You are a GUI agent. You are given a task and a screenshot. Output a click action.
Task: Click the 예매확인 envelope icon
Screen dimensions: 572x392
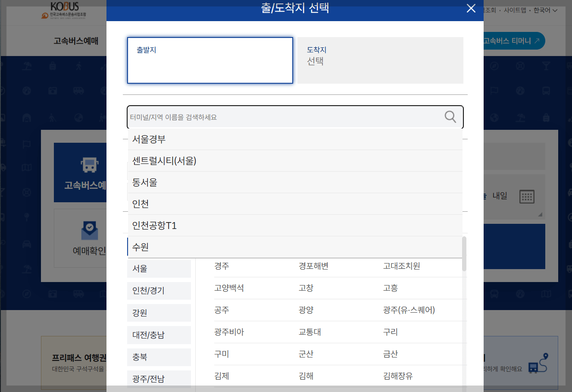tap(90, 230)
